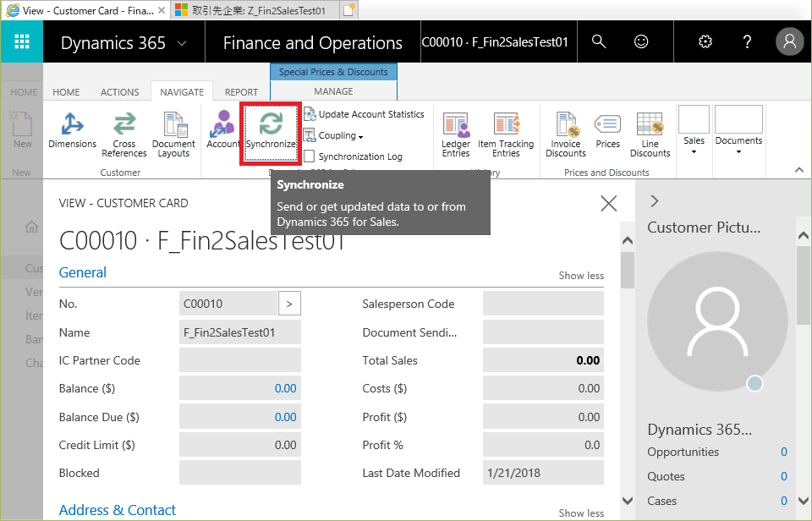Open Ledger Entries
The image size is (812, 521).
[x=456, y=134]
